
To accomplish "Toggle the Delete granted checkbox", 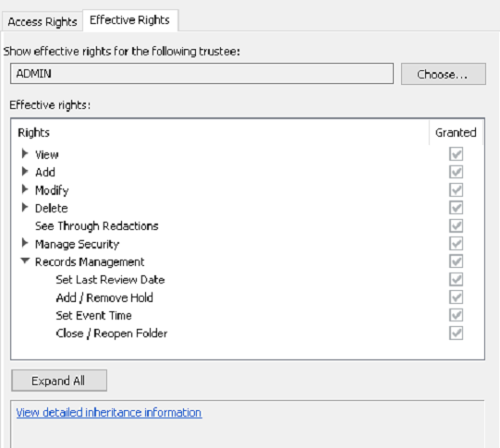I will [x=456, y=208].
